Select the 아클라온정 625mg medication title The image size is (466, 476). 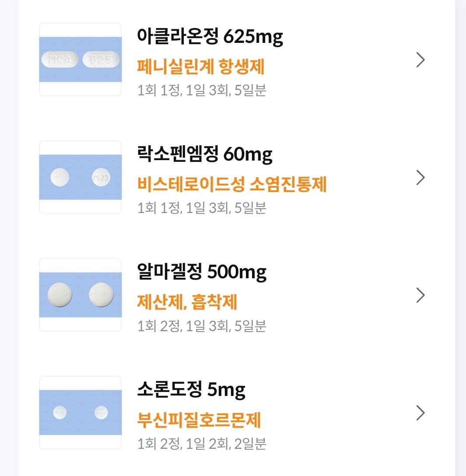pos(210,37)
